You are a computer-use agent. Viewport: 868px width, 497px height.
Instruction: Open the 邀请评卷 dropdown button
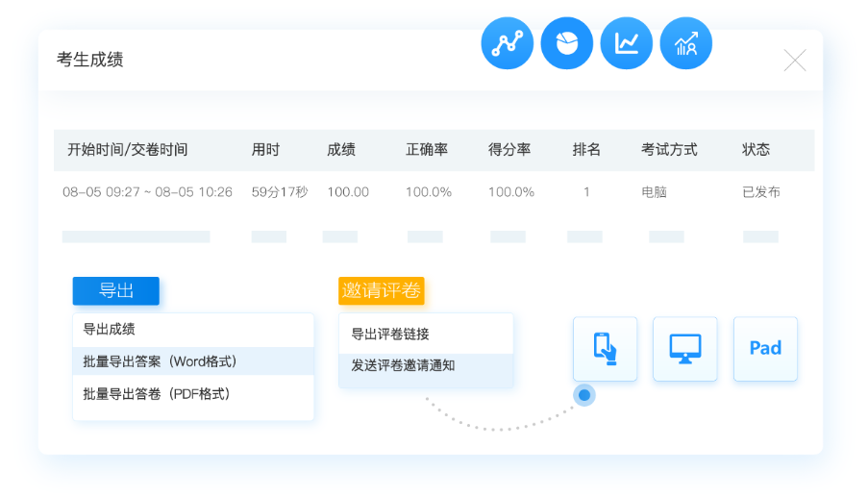381,291
